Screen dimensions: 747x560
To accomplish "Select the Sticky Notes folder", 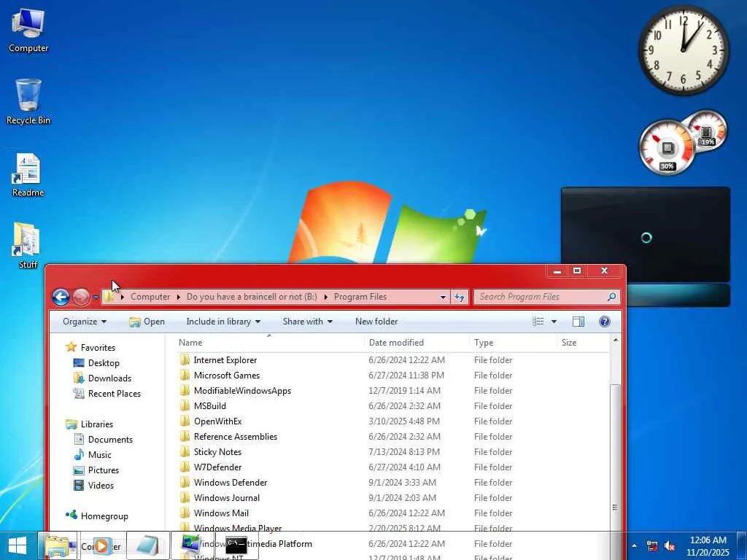I will pyautogui.click(x=217, y=451).
